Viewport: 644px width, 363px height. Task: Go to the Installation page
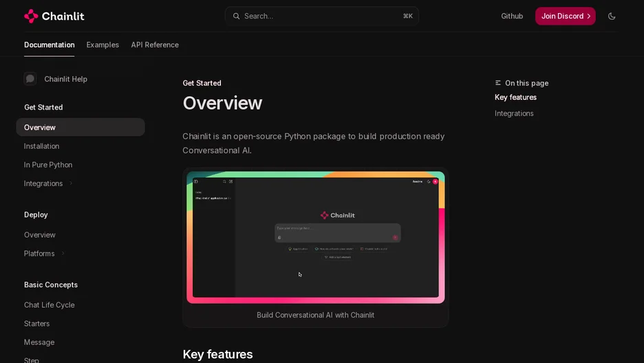[x=41, y=146]
